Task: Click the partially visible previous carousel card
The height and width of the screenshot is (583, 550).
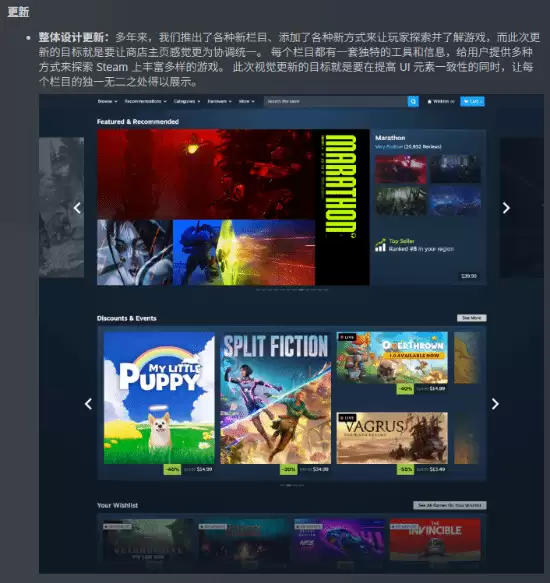Action: tap(61, 207)
